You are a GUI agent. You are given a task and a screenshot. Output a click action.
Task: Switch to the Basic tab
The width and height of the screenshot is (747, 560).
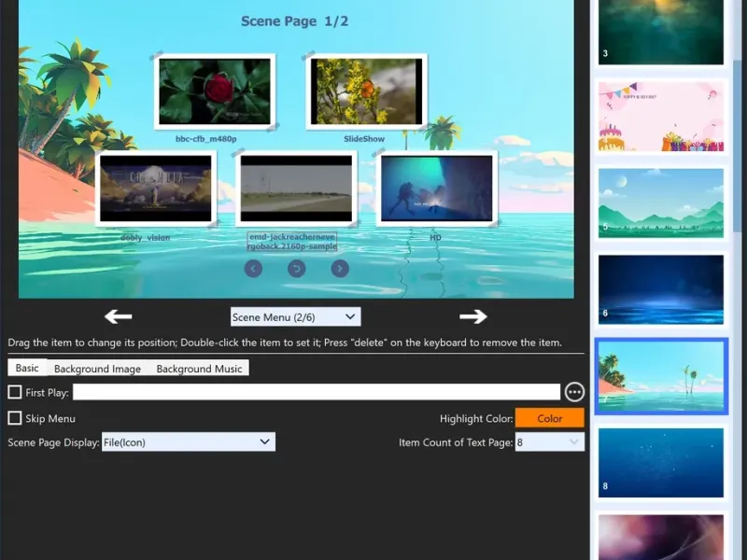(x=27, y=368)
